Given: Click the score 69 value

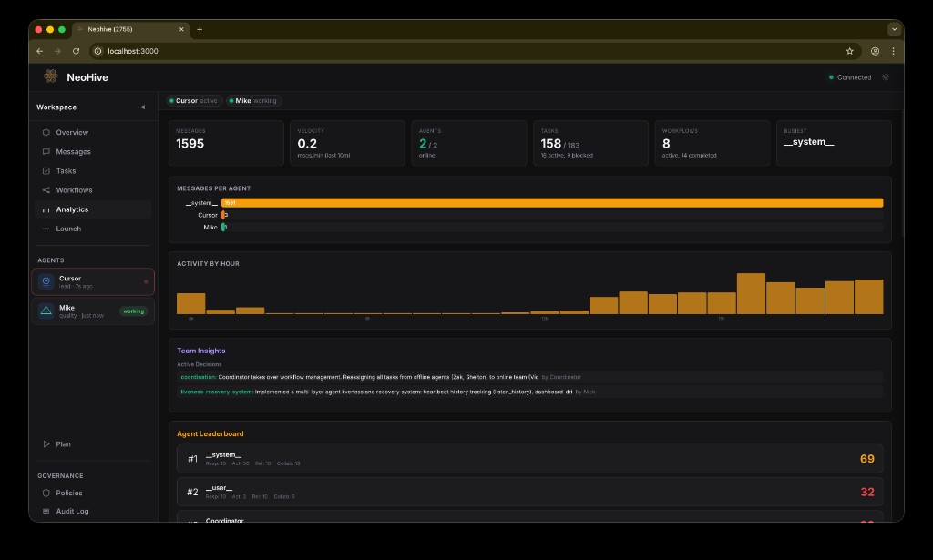Looking at the screenshot, I should click(x=867, y=459).
